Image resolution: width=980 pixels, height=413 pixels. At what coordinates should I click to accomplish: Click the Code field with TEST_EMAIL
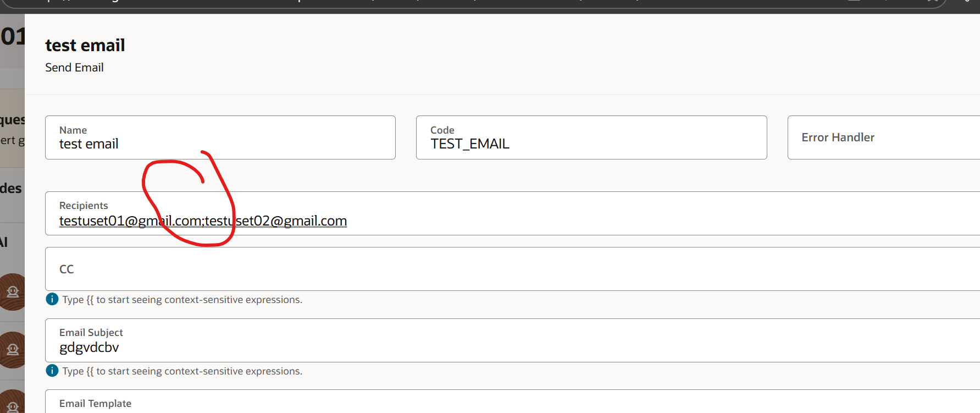(591, 137)
